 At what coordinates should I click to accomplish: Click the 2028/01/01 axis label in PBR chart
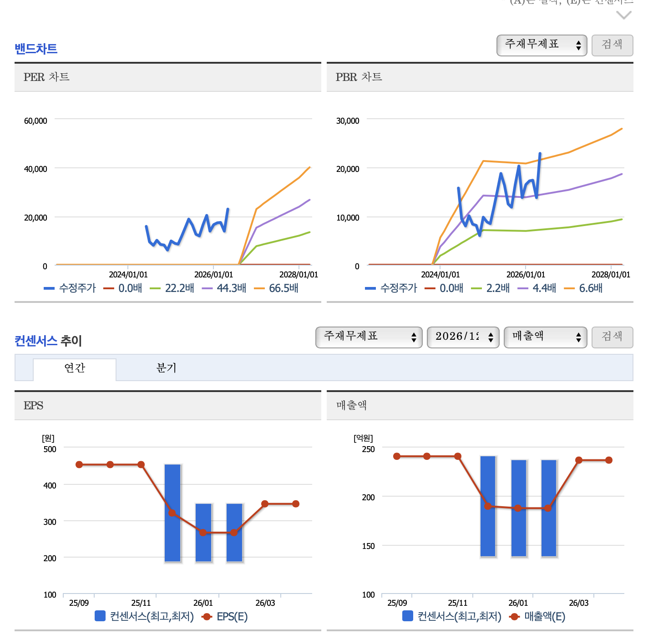point(611,275)
